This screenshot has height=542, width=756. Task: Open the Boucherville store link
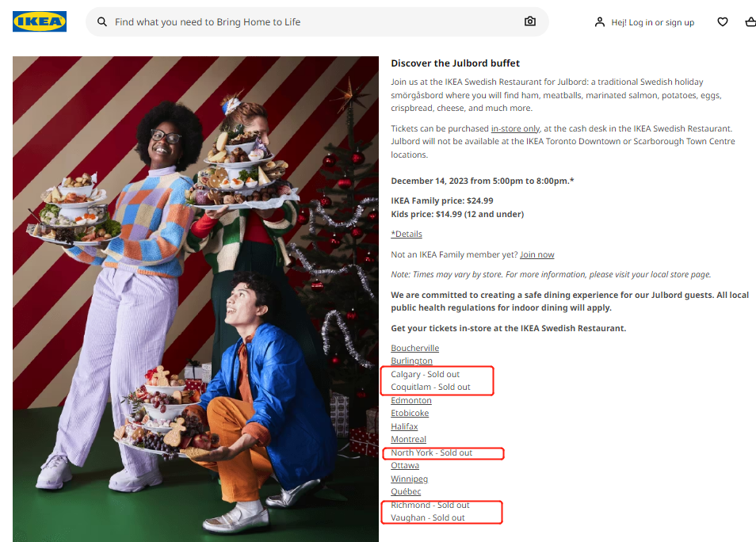point(414,348)
